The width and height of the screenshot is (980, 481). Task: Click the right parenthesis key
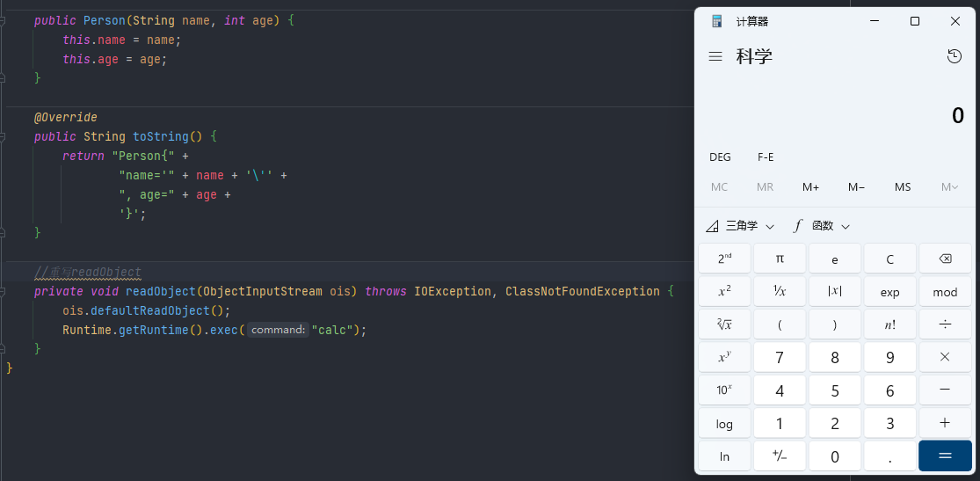(x=834, y=324)
